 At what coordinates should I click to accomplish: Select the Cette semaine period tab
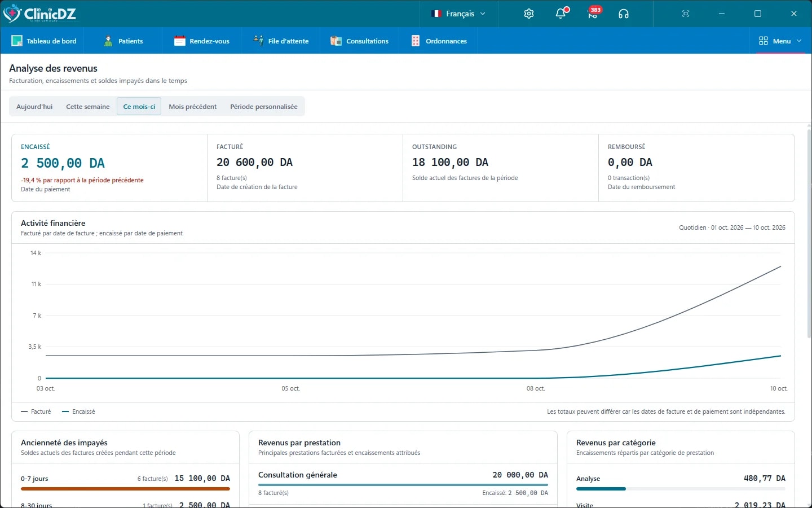point(88,106)
